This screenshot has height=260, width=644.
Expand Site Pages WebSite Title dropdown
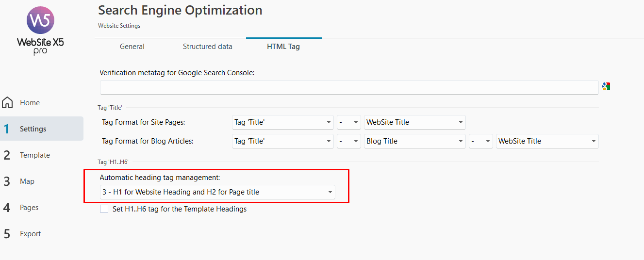[415, 122]
